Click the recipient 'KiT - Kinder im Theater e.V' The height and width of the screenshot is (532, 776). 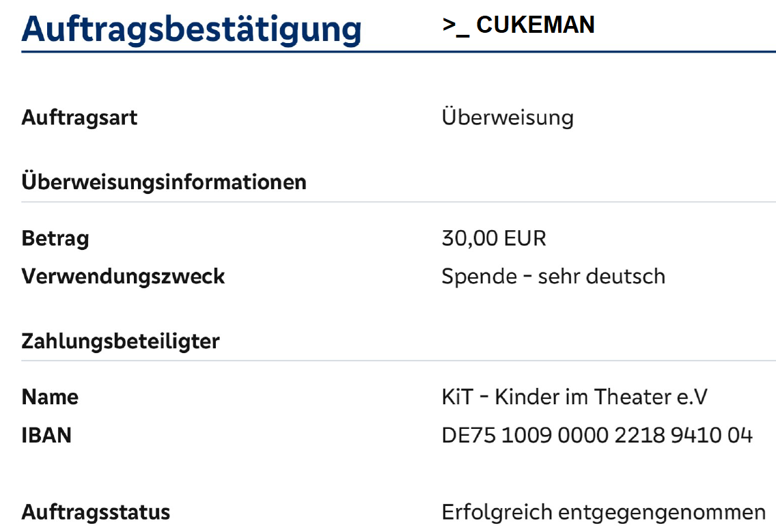[574, 397]
